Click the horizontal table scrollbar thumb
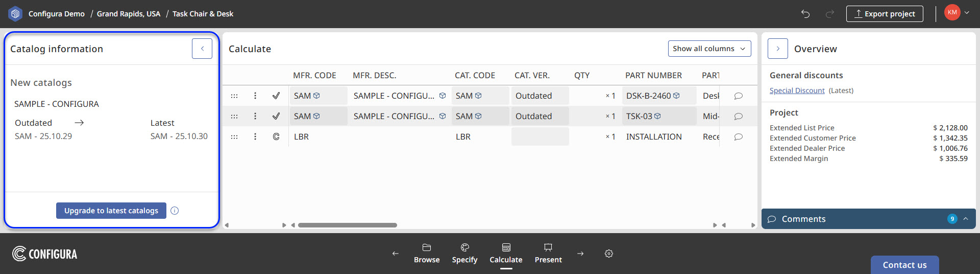The image size is (980, 274). tap(348, 225)
